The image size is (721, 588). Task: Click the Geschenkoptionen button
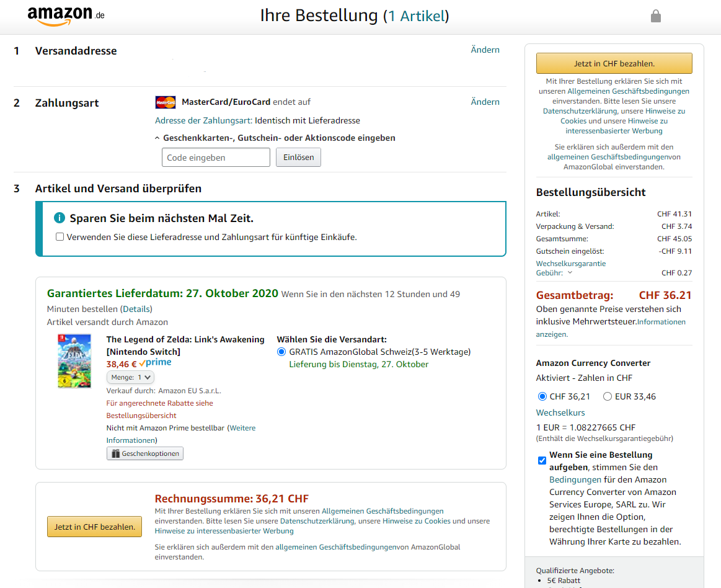[x=145, y=453]
